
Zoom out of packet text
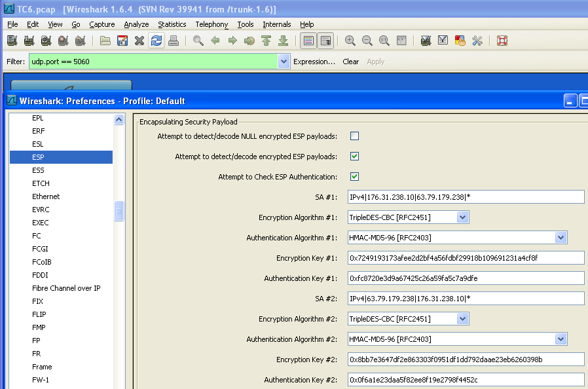(367, 41)
